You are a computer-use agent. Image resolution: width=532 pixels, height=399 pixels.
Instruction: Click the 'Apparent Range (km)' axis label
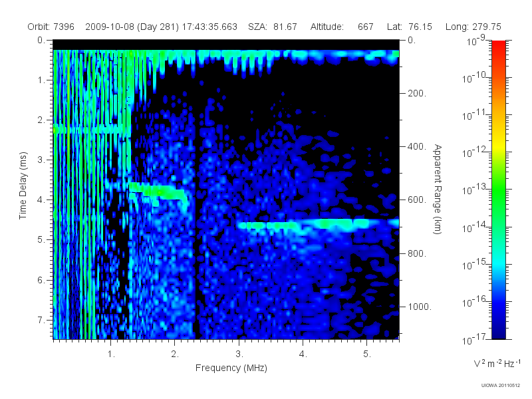click(438, 189)
